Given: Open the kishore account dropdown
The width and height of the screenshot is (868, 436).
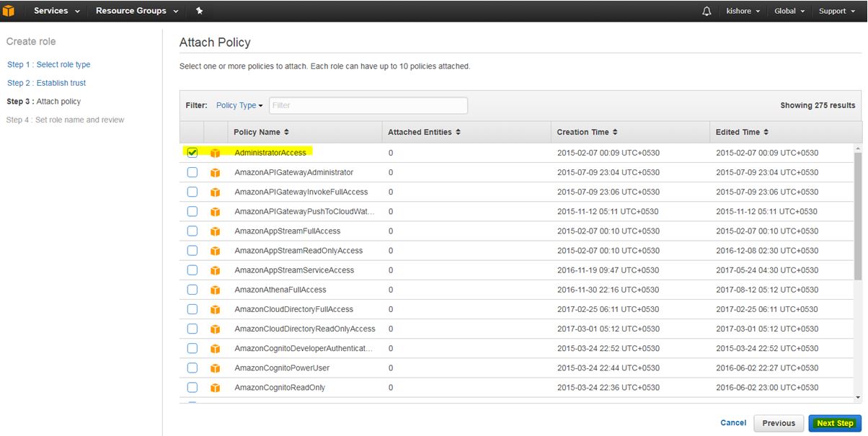Looking at the screenshot, I should tap(743, 11).
